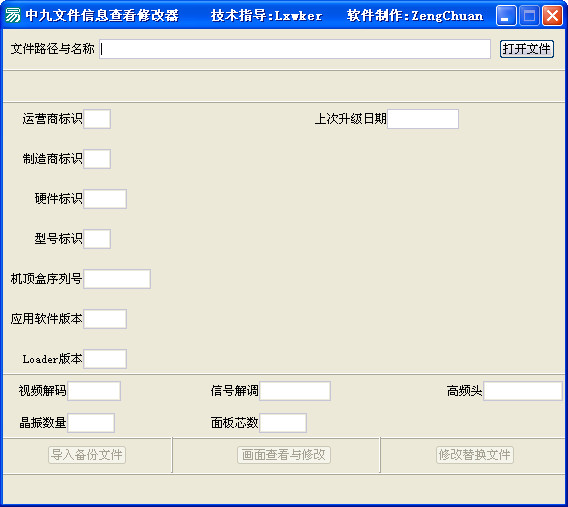568x507 pixels.
Task: Click the 信号解调 field
Action: coord(295,391)
